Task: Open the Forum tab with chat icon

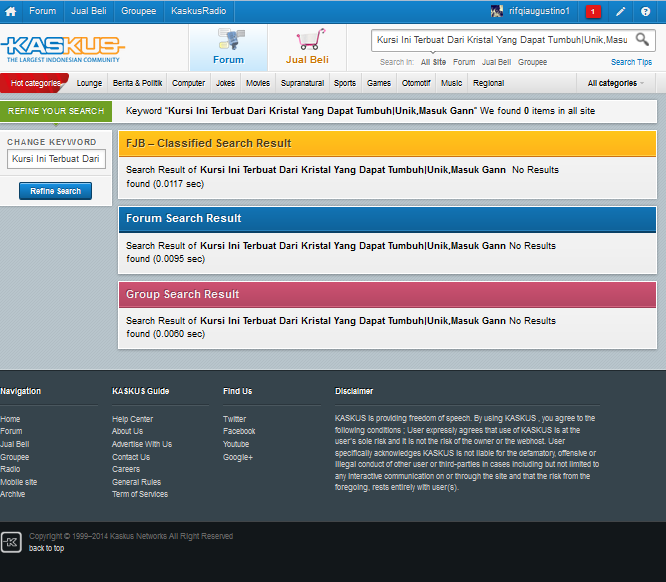Action: (x=229, y=47)
